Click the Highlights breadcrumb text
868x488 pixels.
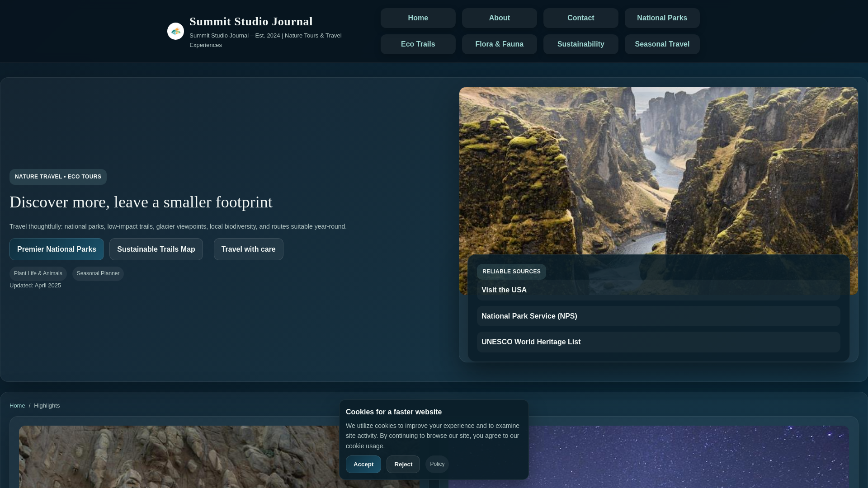coord(47,406)
